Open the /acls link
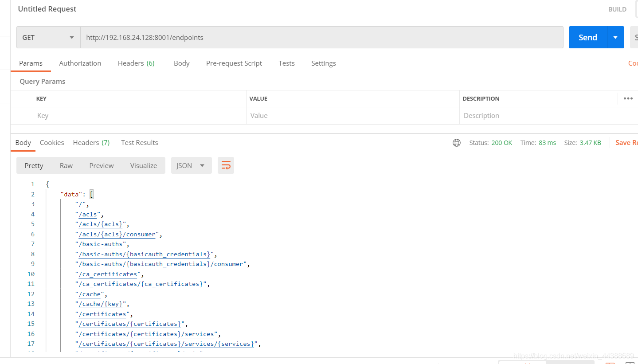This screenshot has width=638, height=364. point(88,214)
